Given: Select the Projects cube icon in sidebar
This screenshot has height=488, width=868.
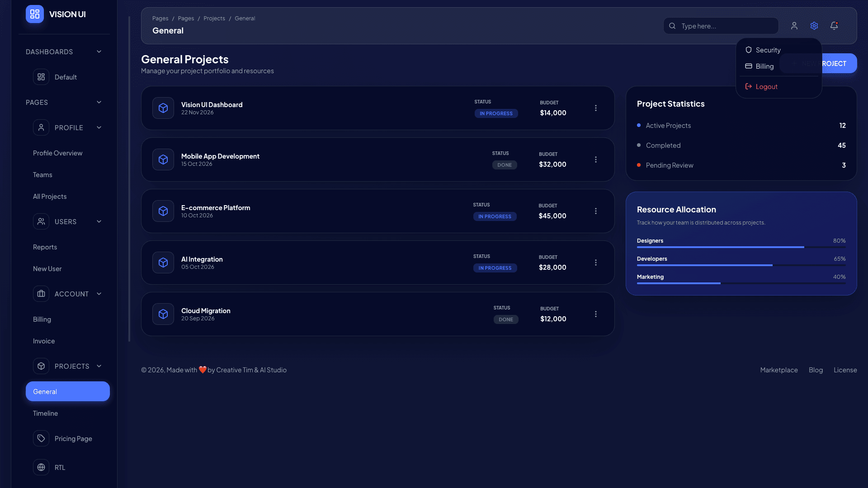Looking at the screenshot, I should 41,366.
